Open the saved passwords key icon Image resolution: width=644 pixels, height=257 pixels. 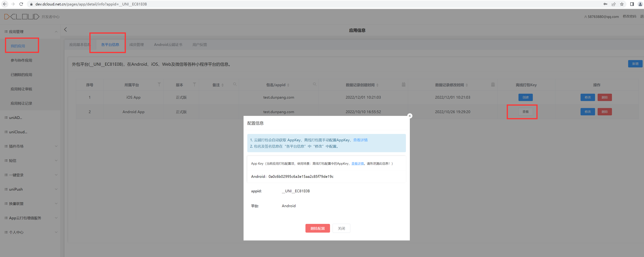click(x=605, y=4)
